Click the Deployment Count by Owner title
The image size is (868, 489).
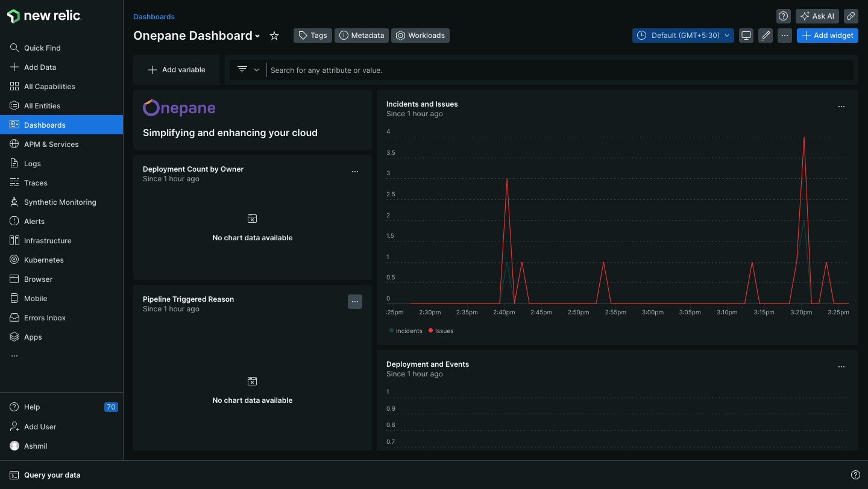(x=193, y=169)
